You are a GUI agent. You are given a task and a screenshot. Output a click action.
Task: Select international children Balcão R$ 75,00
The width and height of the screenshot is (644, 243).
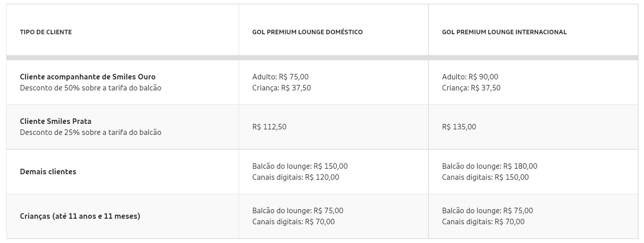[x=488, y=211]
